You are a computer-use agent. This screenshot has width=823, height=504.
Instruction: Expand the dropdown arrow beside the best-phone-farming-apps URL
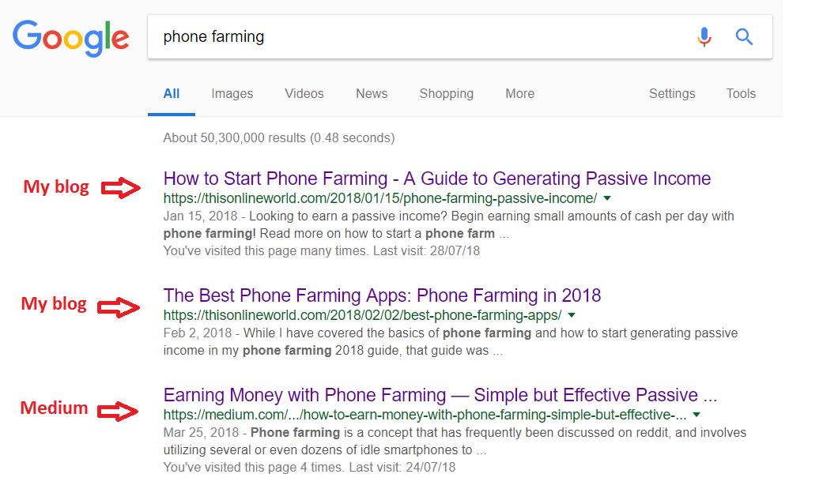point(572,315)
